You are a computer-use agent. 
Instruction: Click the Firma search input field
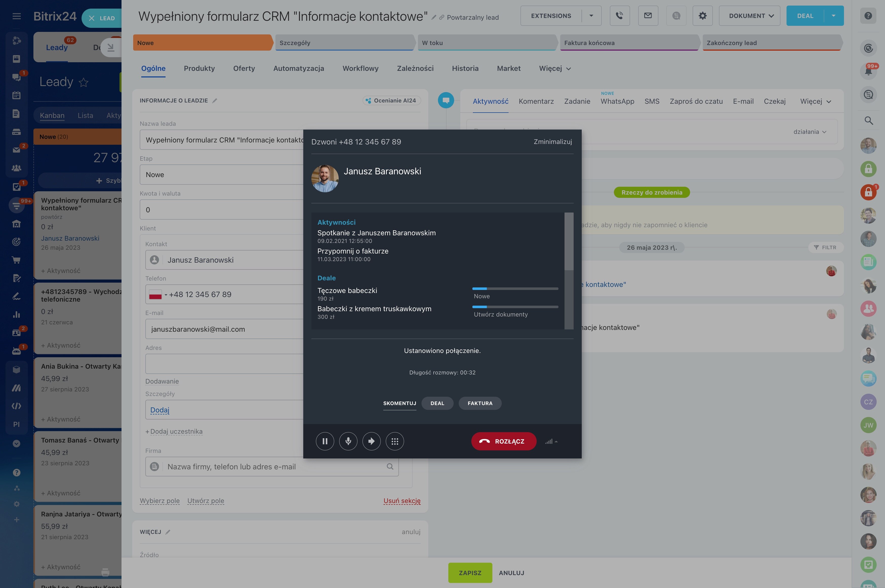coord(272,467)
